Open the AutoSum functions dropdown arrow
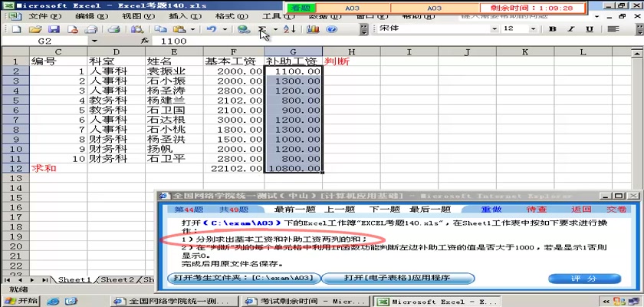Viewport: 644px width, 307px height. click(x=275, y=29)
